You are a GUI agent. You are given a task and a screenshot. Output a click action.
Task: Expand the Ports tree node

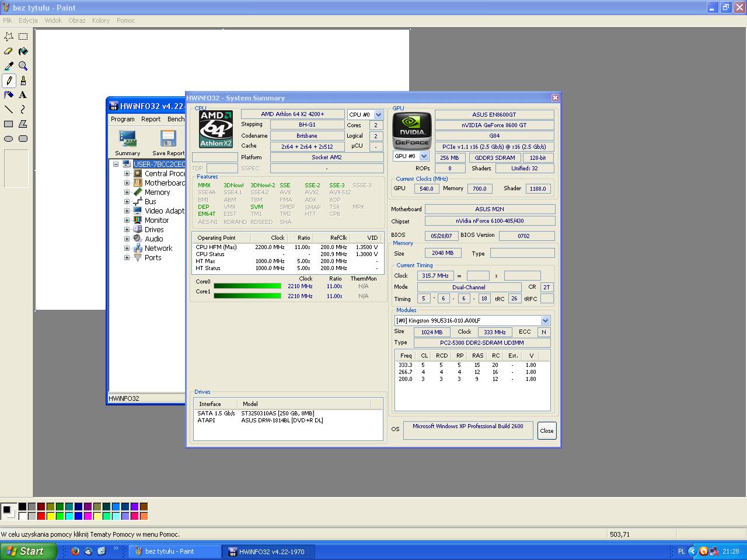(x=127, y=257)
